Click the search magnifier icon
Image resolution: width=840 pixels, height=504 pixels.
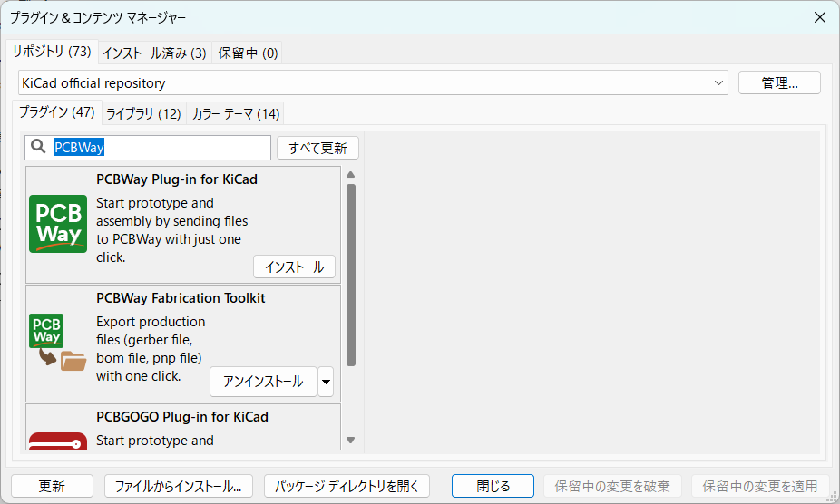coord(38,146)
